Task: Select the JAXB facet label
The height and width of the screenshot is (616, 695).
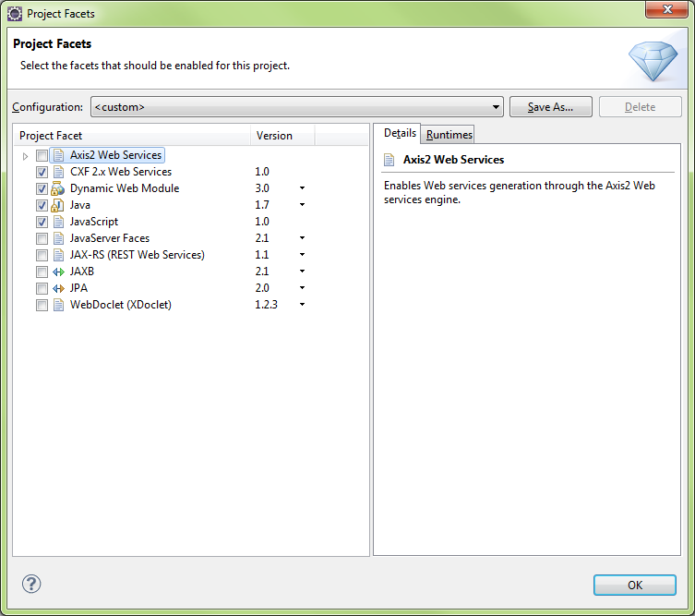Action: click(82, 272)
